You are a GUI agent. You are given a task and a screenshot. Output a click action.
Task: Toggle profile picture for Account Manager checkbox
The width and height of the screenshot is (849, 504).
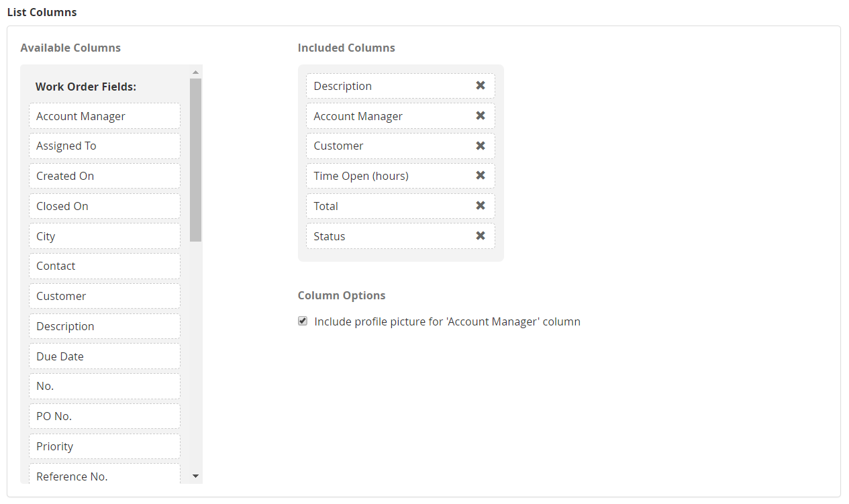click(x=303, y=321)
